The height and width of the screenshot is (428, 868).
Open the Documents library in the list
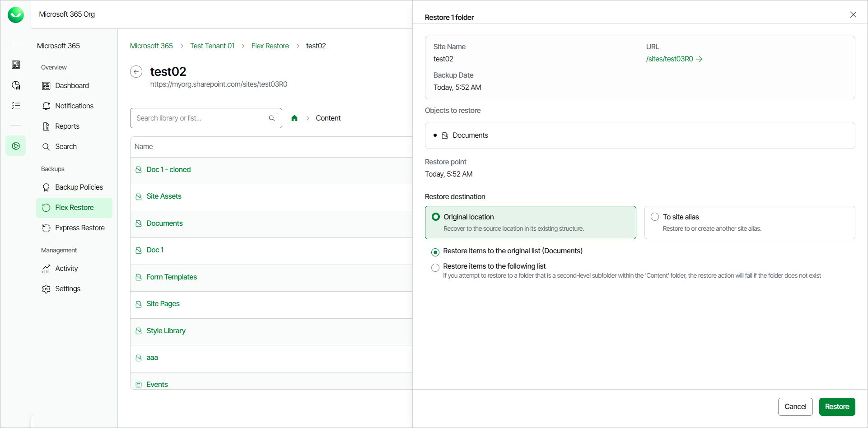pyautogui.click(x=164, y=223)
